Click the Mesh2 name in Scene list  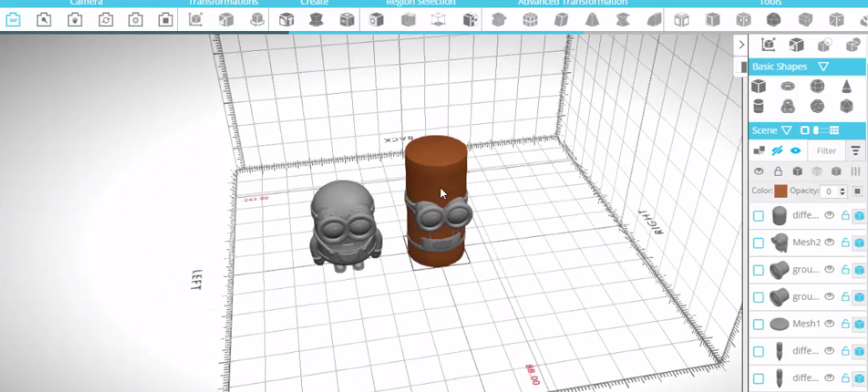point(807,242)
